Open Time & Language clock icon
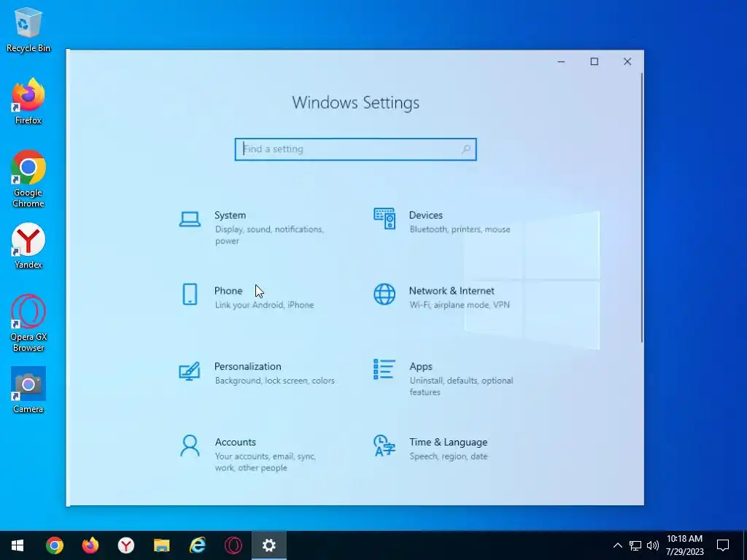This screenshot has height=560, width=747. [384, 446]
